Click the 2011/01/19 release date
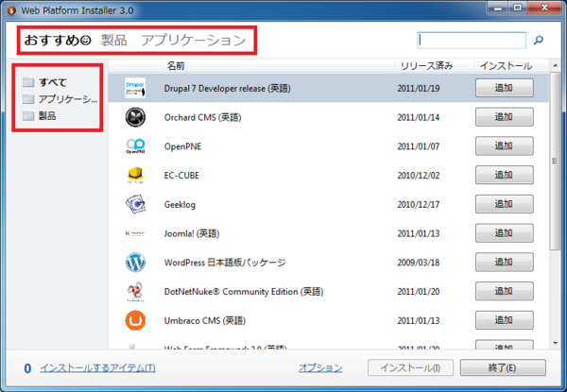 419,88
